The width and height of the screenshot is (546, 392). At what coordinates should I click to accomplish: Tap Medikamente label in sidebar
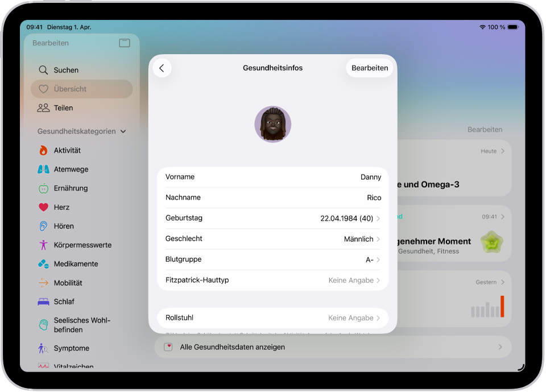pos(76,264)
